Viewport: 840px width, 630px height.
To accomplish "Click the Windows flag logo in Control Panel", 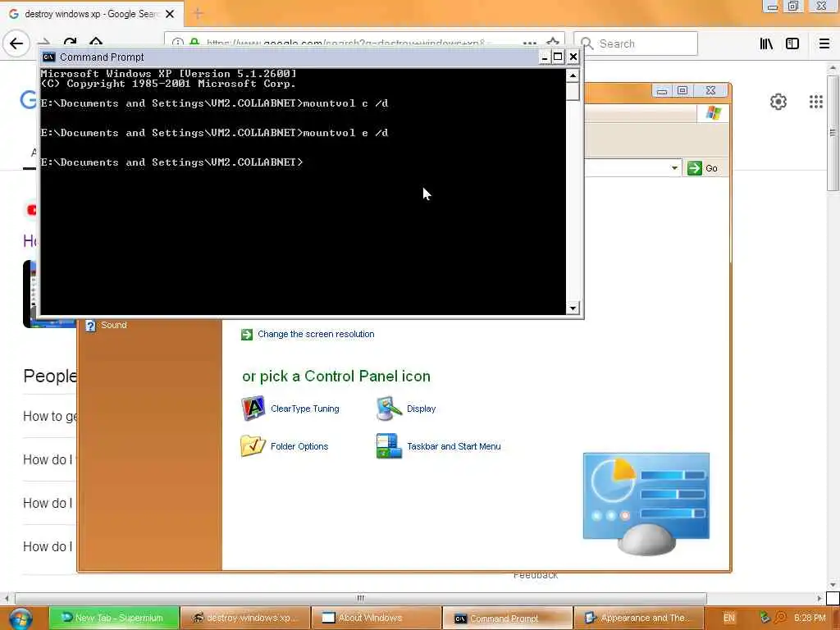I will tap(713, 113).
